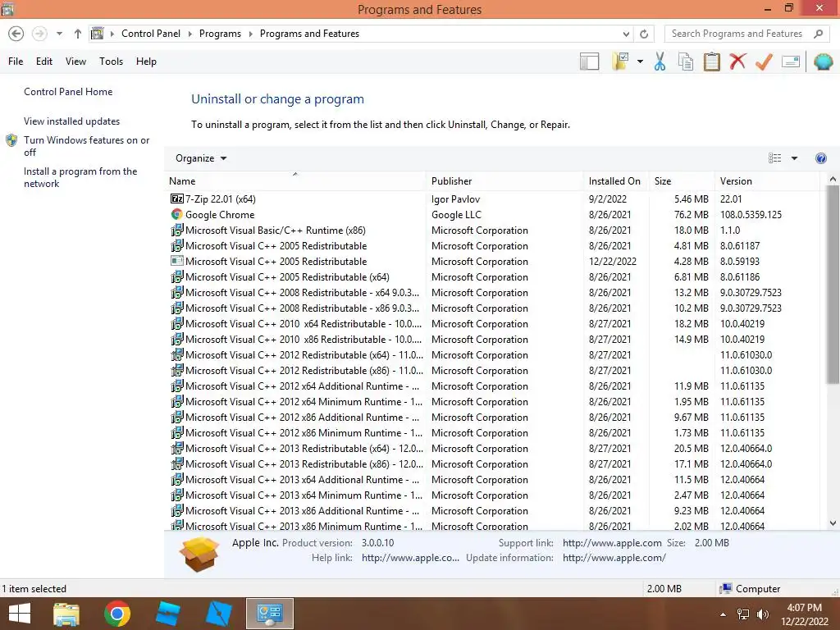Open the File menu
Screen dimensions: 840x630
[16, 62]
